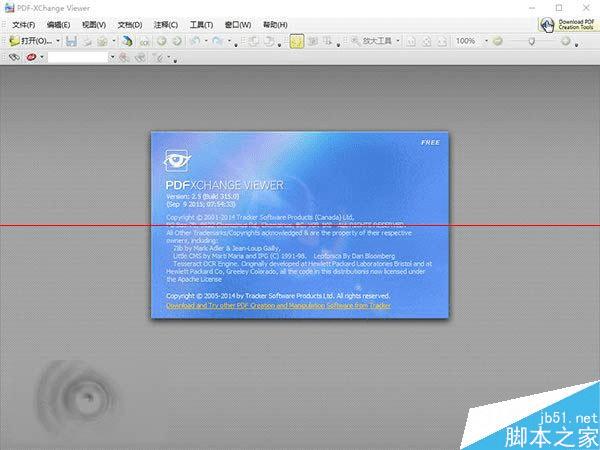Open the find text field dropdown arrow
The height and width of the screenshot is (450, 600).
[112, 57]
